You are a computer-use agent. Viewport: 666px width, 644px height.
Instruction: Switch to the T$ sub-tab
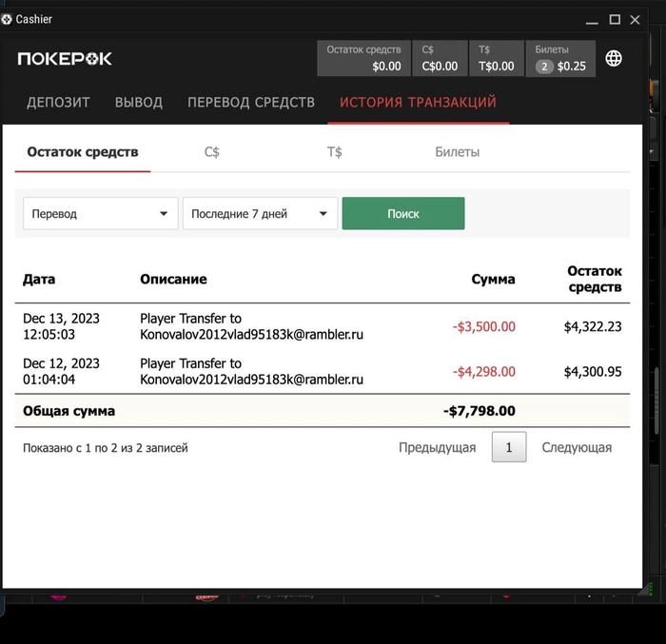(334, 152)
